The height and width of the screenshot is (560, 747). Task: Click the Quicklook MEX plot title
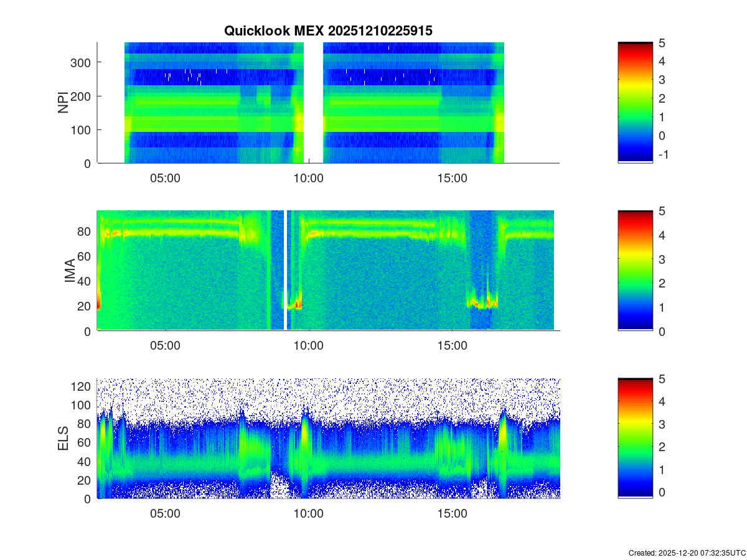point(328,31)
